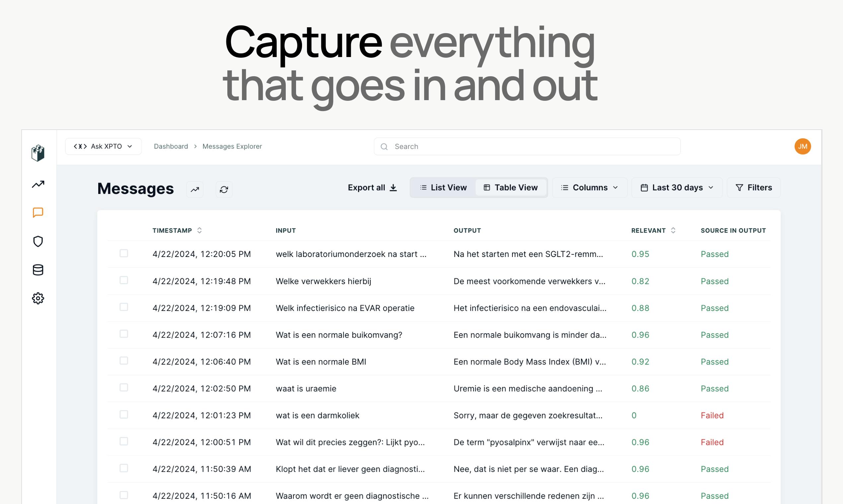Screen dimensions: 843x504
Task: Click the Failed status for darmkoliek row
Action: [712, 415]
